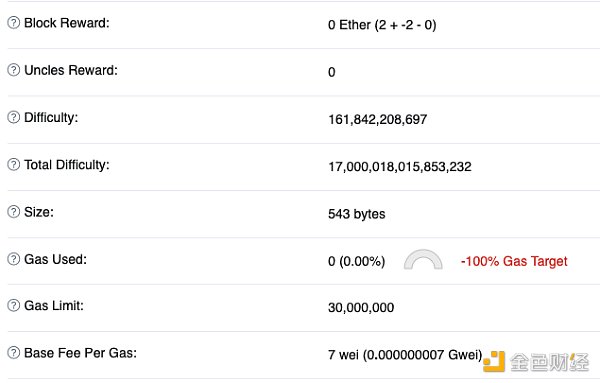Click the gas usage gauge indicator
This screenshot has width=600, height=383.
pyautogui.click(x=423, y=260)
